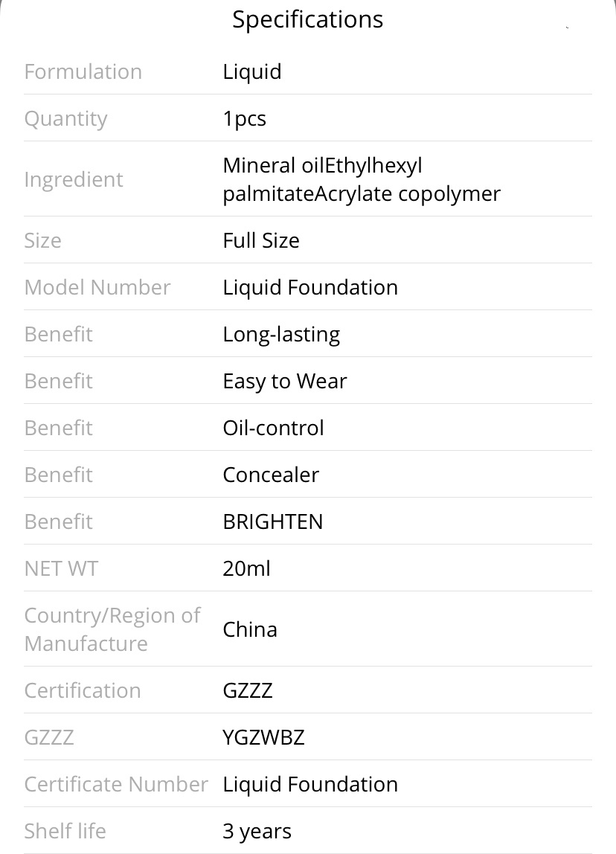
Task: Select the Model Number label
Action: tap(97, 288)
